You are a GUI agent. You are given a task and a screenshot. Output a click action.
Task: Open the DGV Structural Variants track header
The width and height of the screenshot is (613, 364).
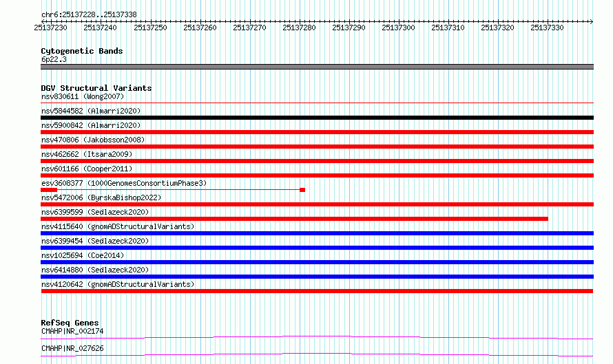click(96, 88)
